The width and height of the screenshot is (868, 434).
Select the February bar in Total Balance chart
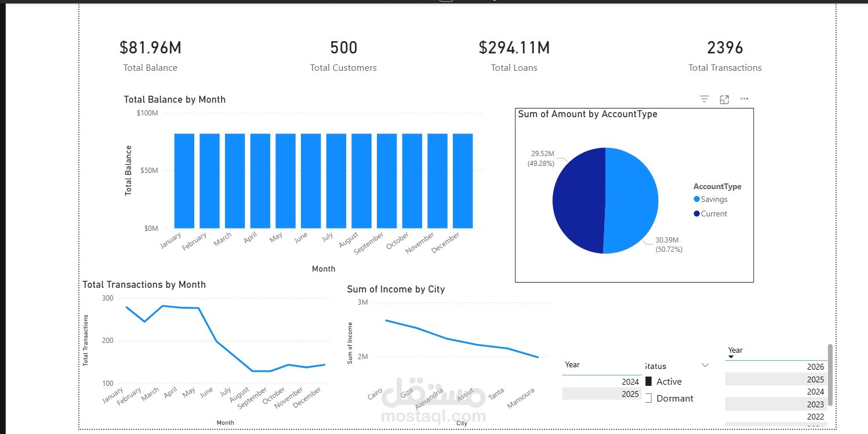coord(209,181)
